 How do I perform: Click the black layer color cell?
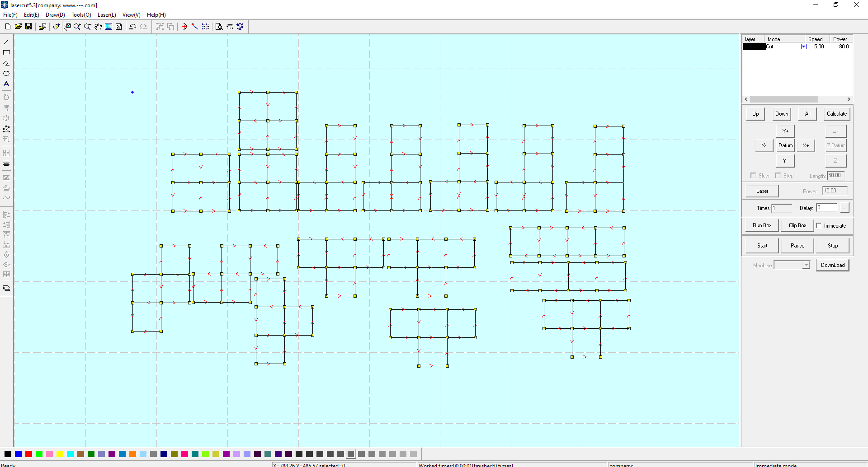point(754,47)
